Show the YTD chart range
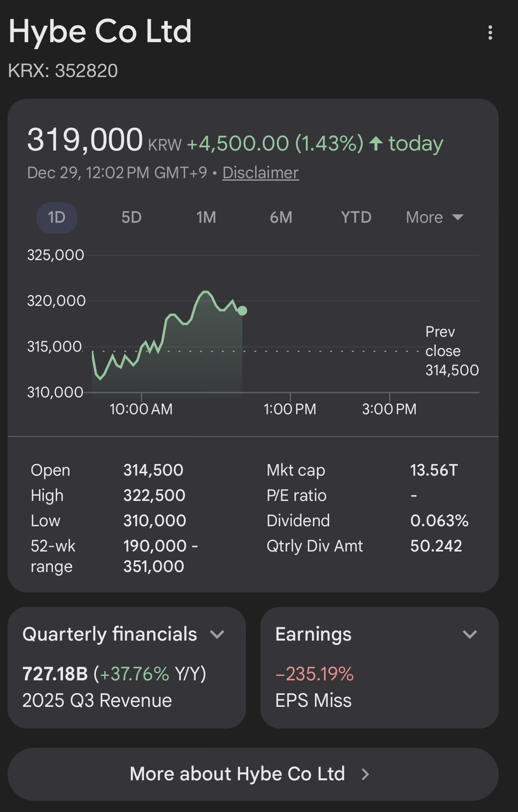Screen dimensions: 518x812 (x=356, y=218)
